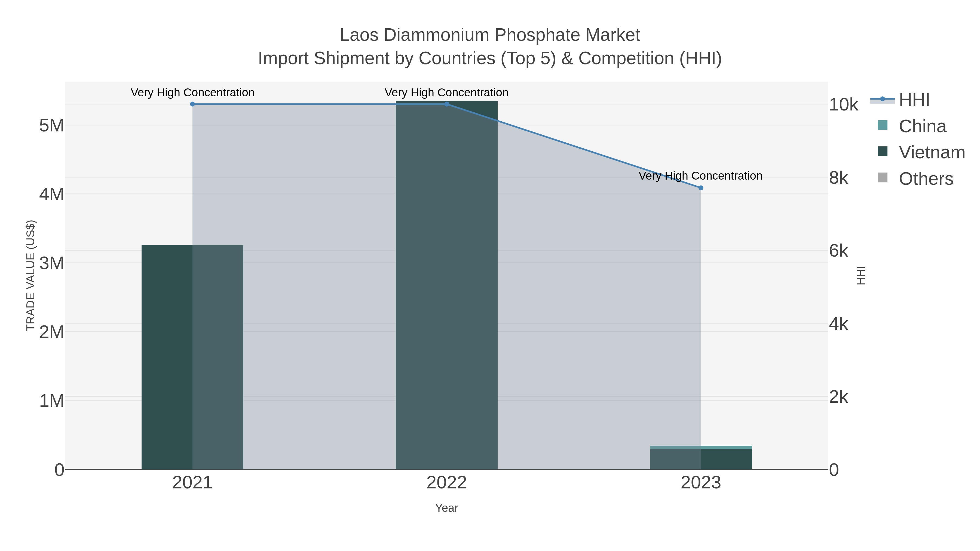Click the 2022 Vietnam bar
This screenshot has height=551, width=980.
[x=447, y=285]
